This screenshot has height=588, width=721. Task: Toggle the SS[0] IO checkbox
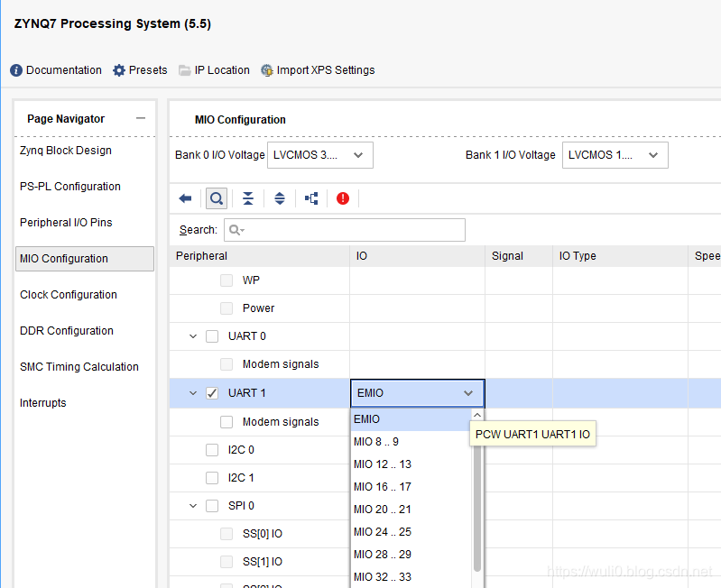[x=226, y=534]
